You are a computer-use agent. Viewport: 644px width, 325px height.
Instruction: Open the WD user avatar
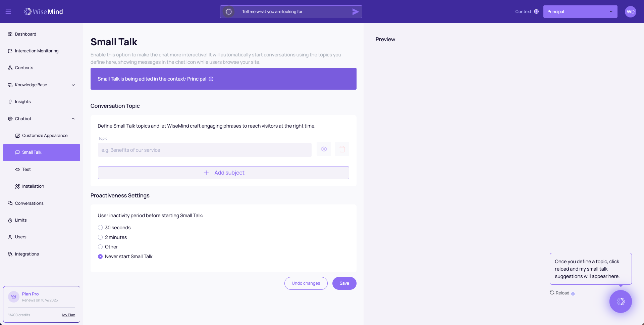tap(630, 12)
